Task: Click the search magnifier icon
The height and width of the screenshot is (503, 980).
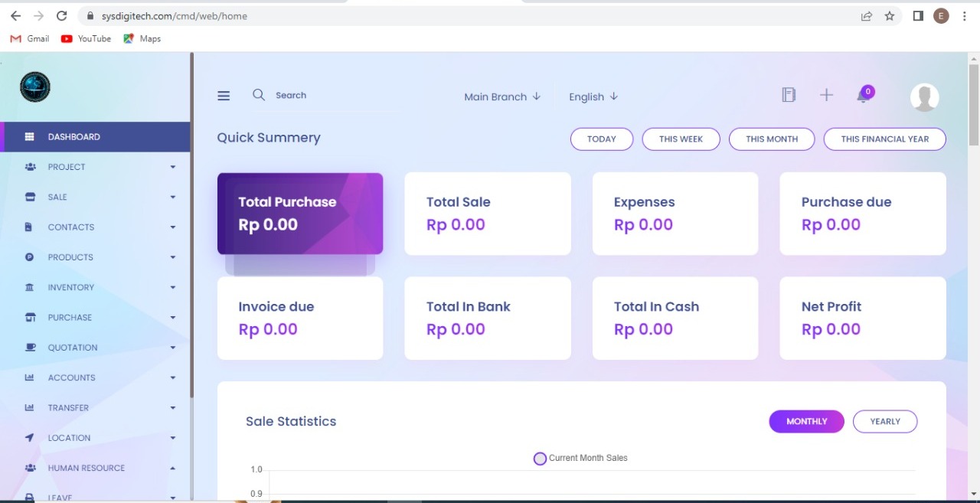Action: click(x=259, y=95)
